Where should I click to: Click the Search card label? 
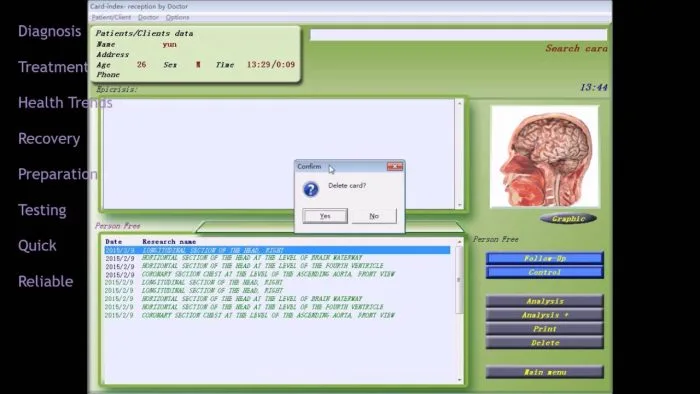(576, 48)
